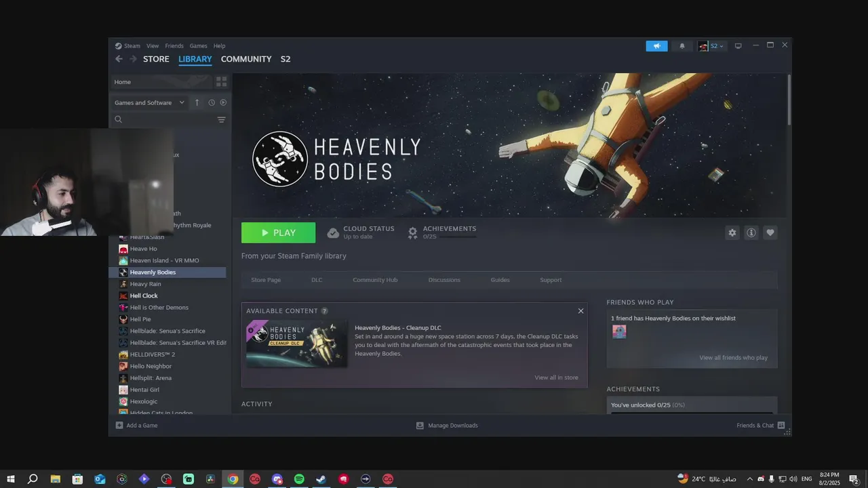Screen dimensions: 868x488
Task: Click the help question mark beside Available Content
Action: (x=324, y=310)
